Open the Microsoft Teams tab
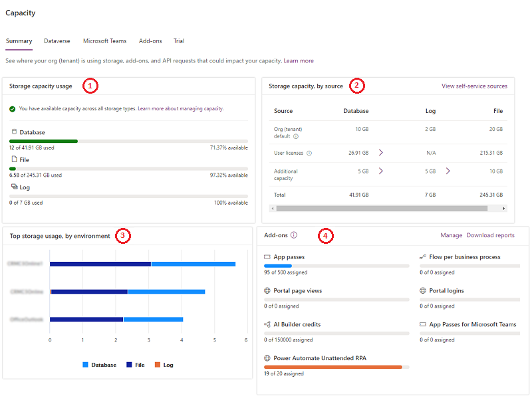 [104, 41]
